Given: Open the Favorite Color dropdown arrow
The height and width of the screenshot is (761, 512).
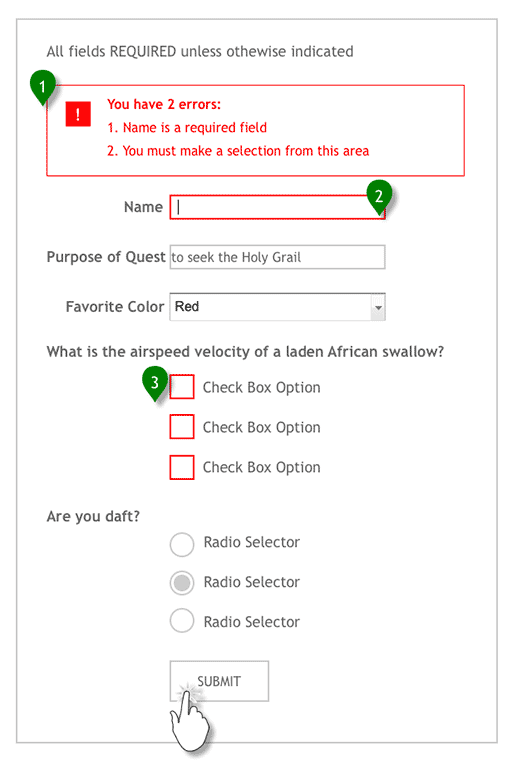Looking at the screenshot, I should click(378, 307).
